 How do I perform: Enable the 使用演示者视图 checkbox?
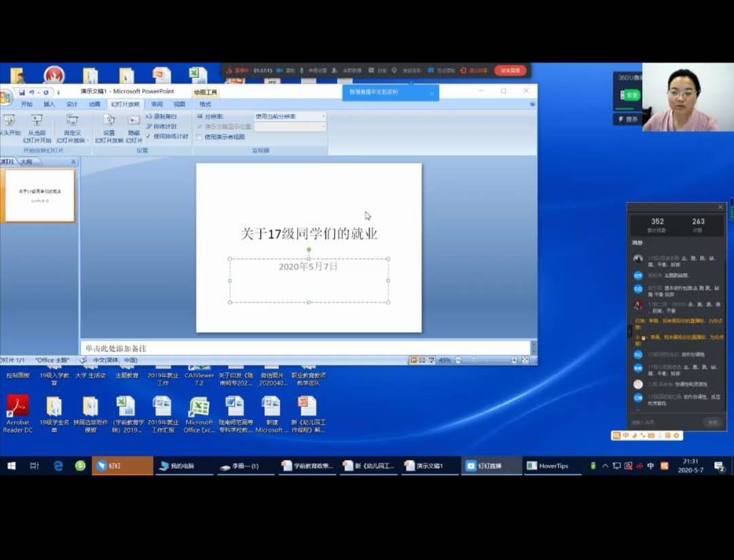coord(199,137)
